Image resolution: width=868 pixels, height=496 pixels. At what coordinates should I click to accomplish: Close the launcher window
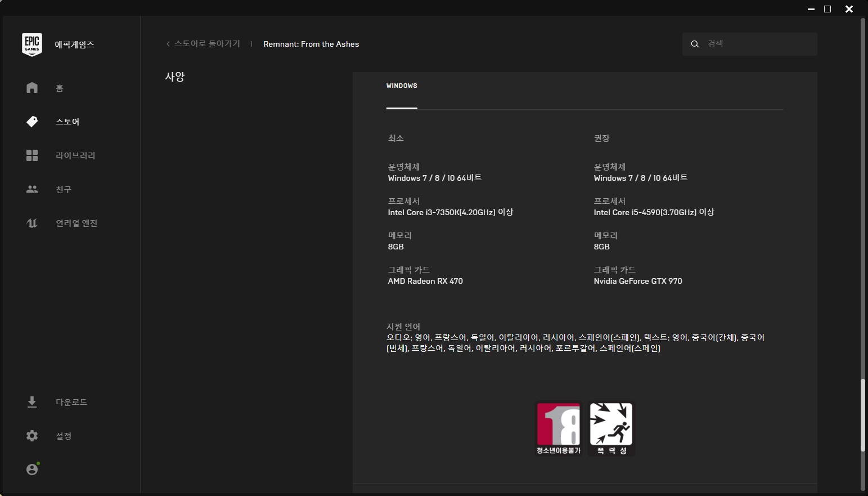coord(849,9)
